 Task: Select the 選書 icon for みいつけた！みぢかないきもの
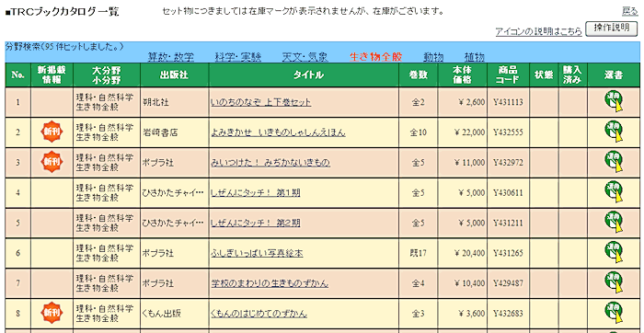point(614,162)
